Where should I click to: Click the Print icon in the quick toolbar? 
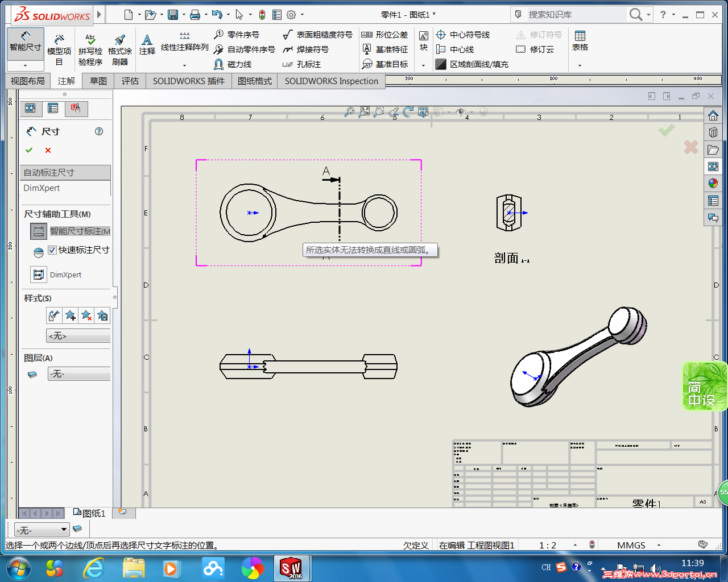coord(195,15)
